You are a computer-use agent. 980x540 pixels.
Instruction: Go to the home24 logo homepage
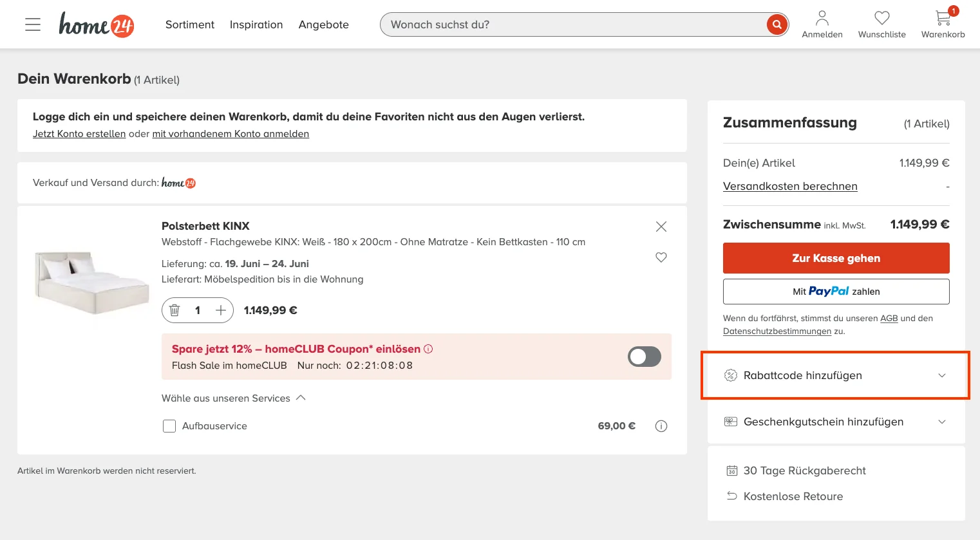click(97, 24)
